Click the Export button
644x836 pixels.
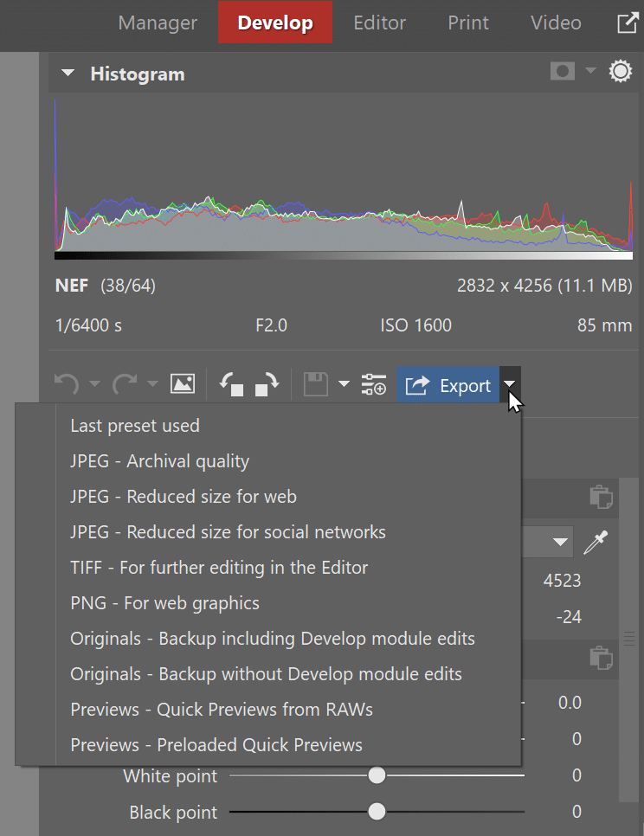pos(448,385)
